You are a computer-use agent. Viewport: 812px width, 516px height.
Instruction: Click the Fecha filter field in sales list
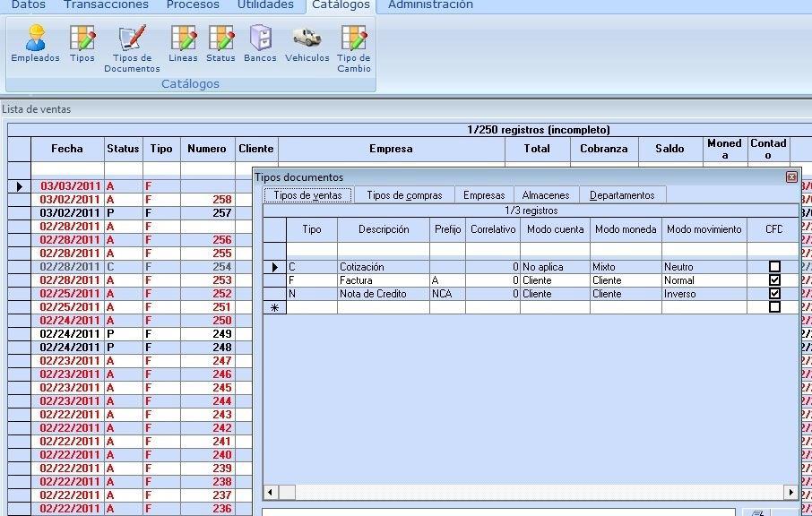tap(68, 169)
